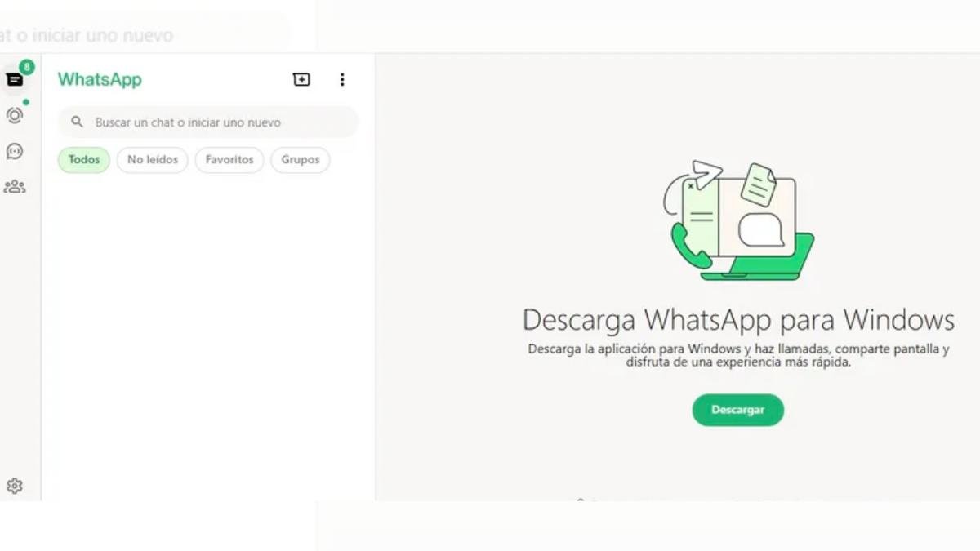The height and width of the screenshot is (551, 980).
Task: Open the Chats tab in sidebar
Action: (15, 80)
